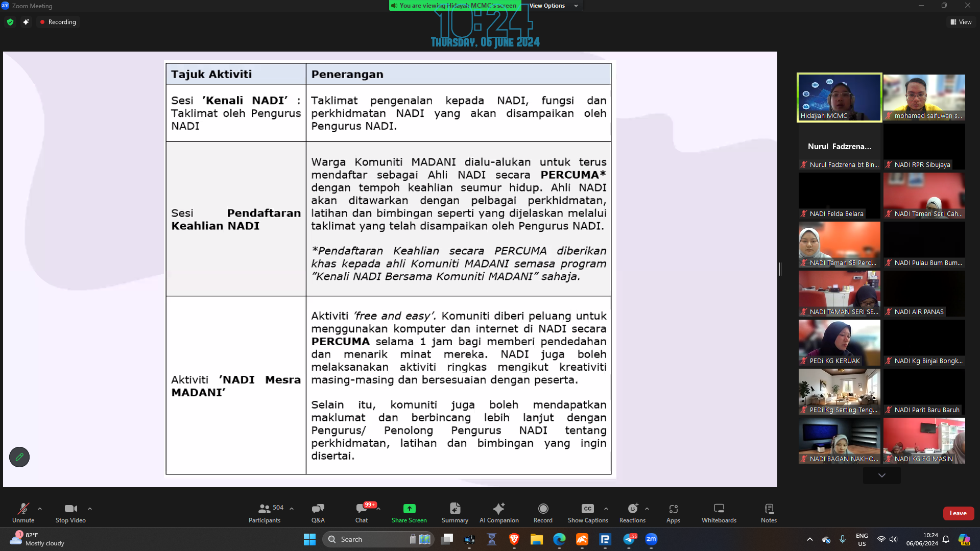The image size is (980, 551).
Task: Open Whiteboards
Action: tap(719, 513)
